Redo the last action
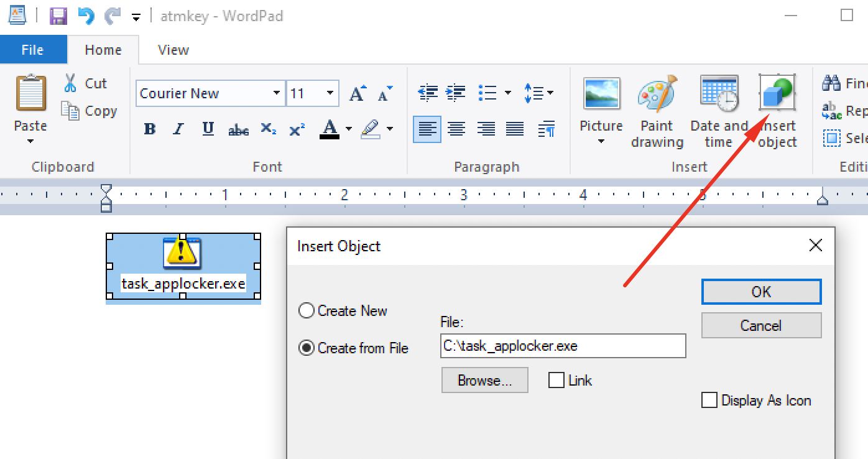Image resolution: width=868 pixels, height=459 pixels. pyautogui.click(x=113, y=16)
